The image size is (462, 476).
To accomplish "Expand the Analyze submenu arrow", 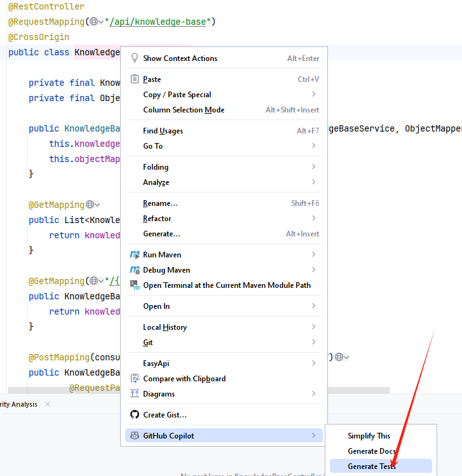I will coord(313,182).
